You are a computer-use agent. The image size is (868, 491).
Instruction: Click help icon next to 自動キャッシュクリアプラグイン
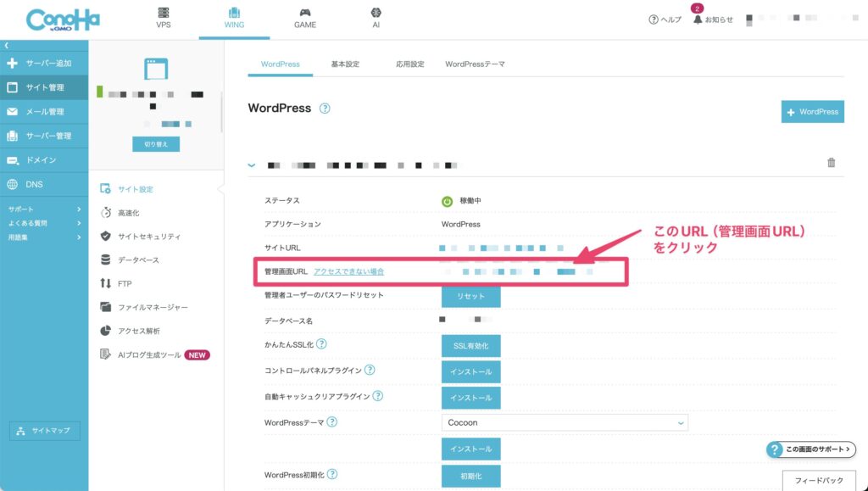pyautogui.click(x=377, y=396)
